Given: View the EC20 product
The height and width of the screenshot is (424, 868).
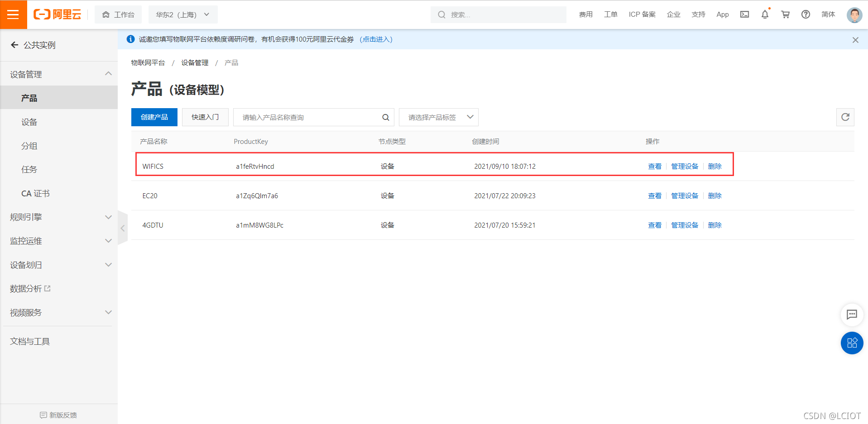Looking at the screenshot, I should pyautogui.click(x=655, y=195).
